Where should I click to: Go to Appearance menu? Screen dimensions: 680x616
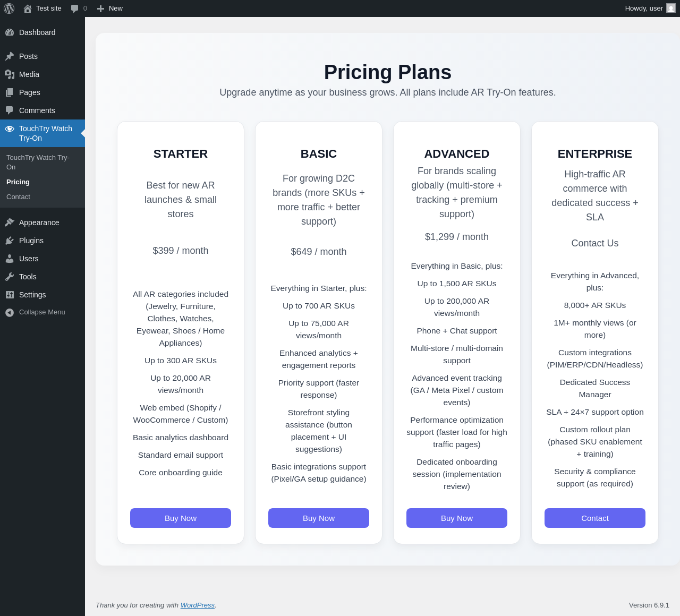[x=39, y=223]
